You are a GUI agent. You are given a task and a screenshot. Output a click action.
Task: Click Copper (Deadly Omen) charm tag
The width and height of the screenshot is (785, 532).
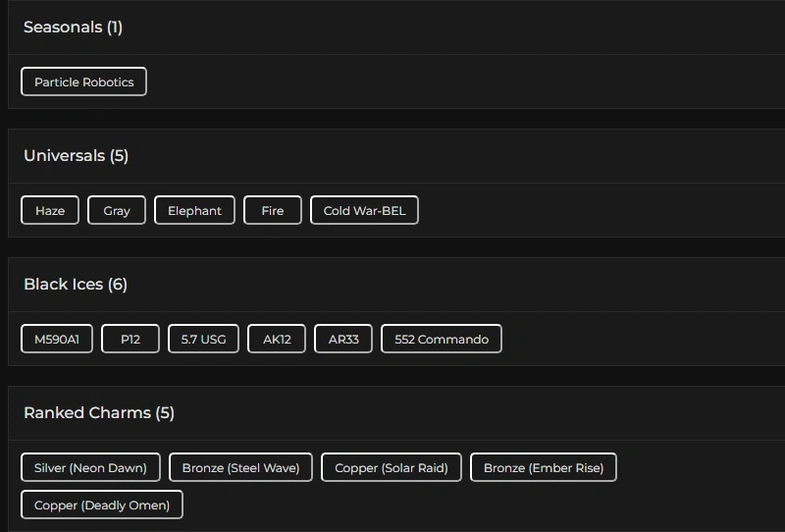tap(102, 505)
